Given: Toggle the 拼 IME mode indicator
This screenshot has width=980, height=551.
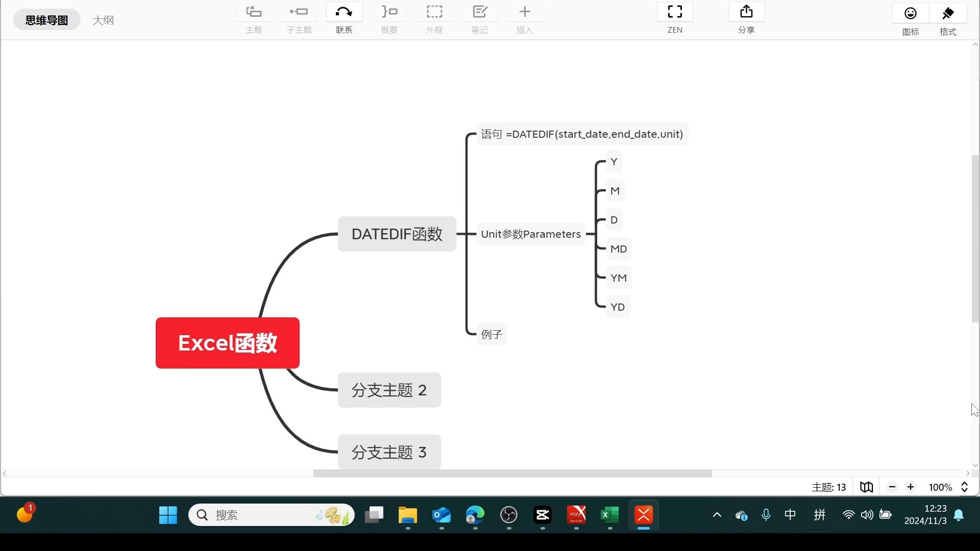Looking at the screenshot, I should point(820,515).
